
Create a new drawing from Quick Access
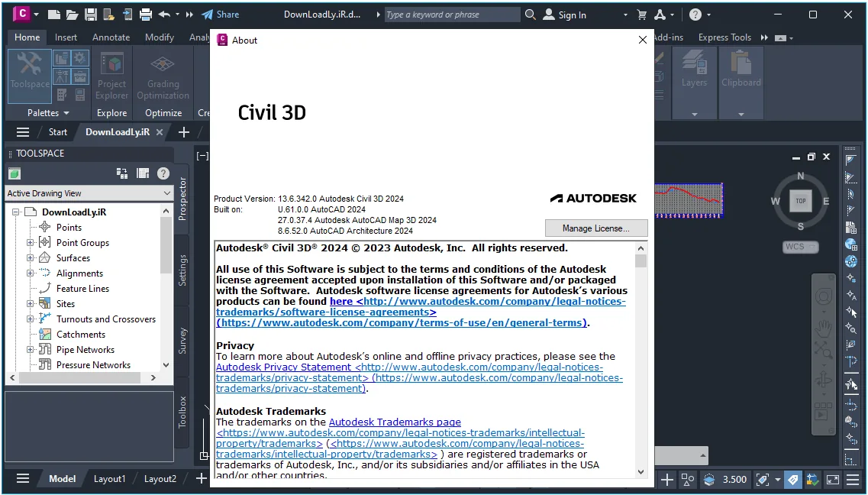click(53, 15)
